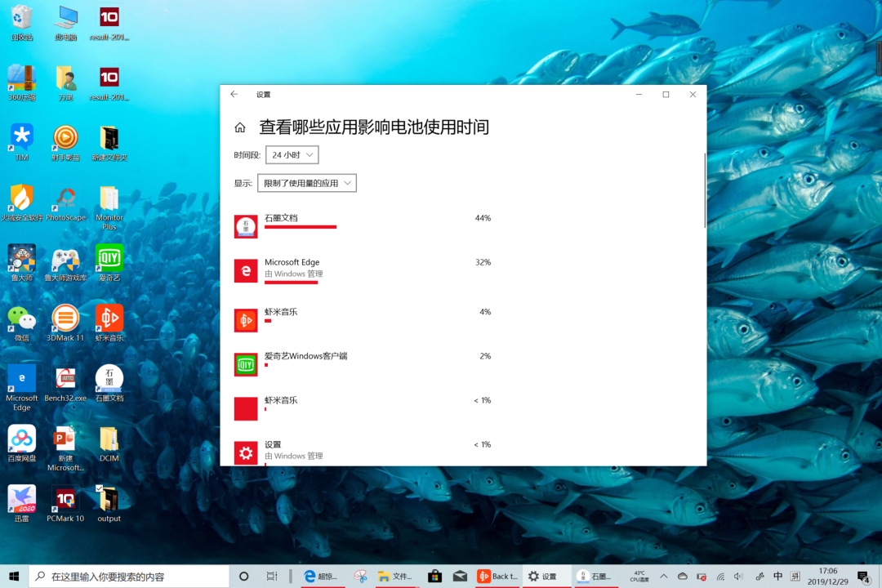Select the 射手影音 desktop icon
The image size is (882, 588).
[65, 143]
